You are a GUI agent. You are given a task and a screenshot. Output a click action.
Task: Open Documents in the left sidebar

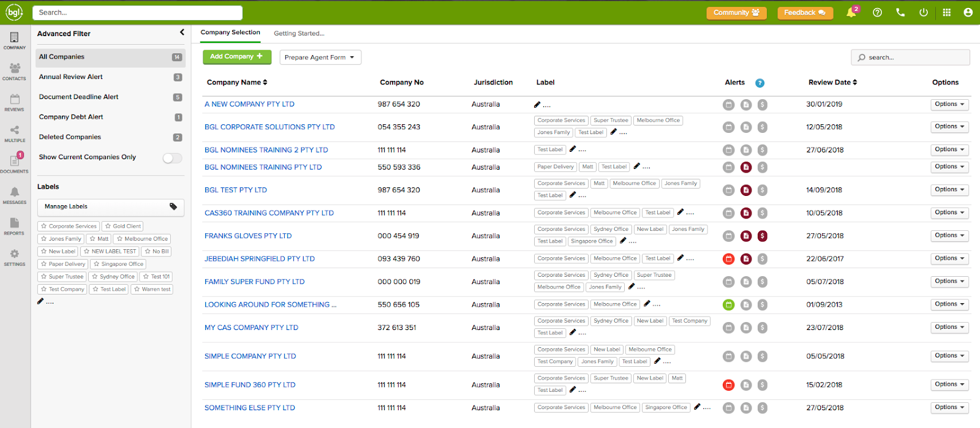click(14, 163)
